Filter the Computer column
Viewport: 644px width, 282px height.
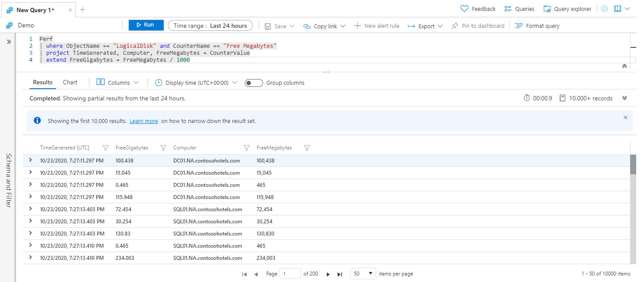coord(246,148)
